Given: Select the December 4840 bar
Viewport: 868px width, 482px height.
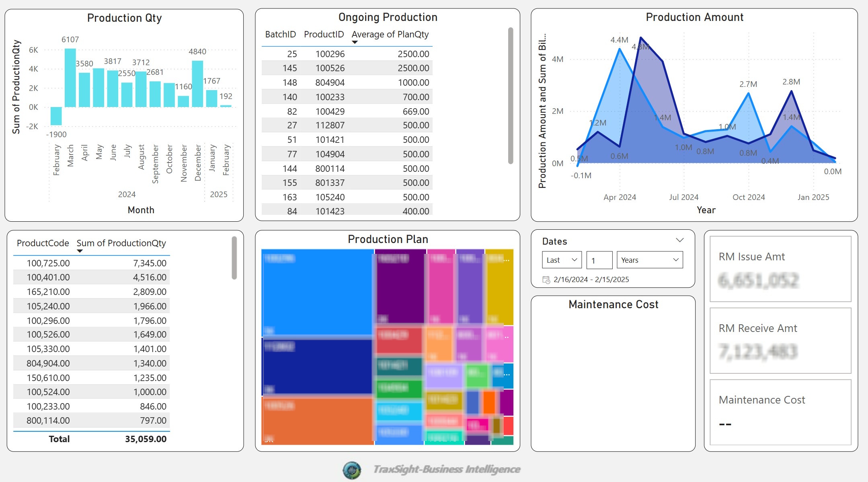Looking at the screenshot, I should [197, 84].
